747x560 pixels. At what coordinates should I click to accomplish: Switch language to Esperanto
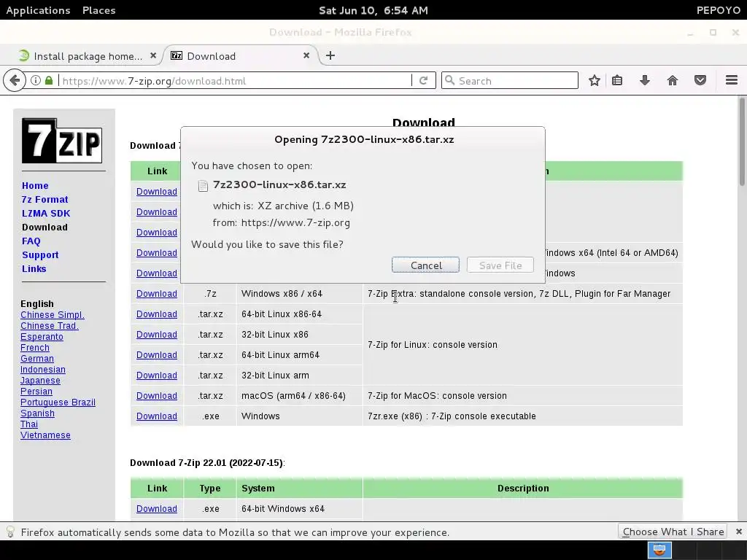point(42,337)
